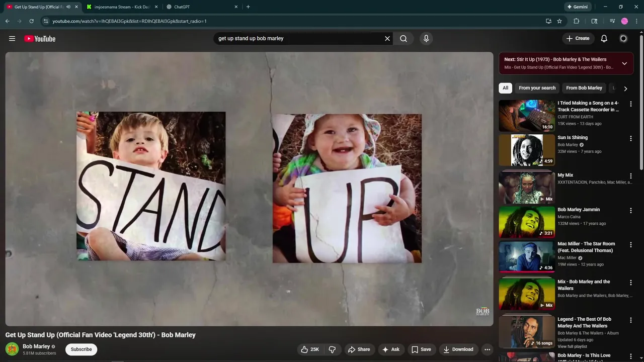Click the main video player

(x=249, y=189)
